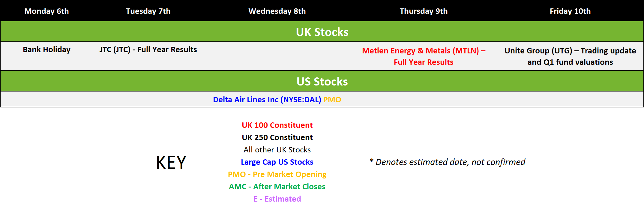The image size is (644, 216).
Task: Click Unite Group trading update entry
Action: click(x=570, y=56)
